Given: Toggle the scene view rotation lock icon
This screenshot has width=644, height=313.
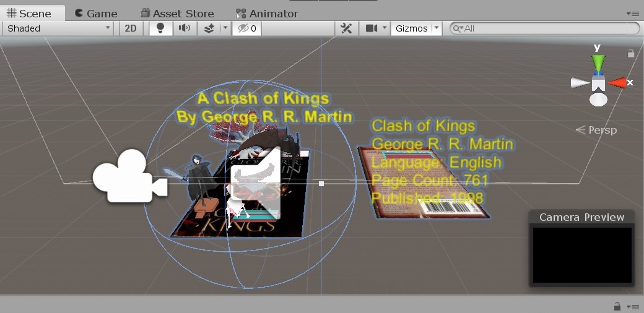Looking at the screenshot, I should coord(631,53).
